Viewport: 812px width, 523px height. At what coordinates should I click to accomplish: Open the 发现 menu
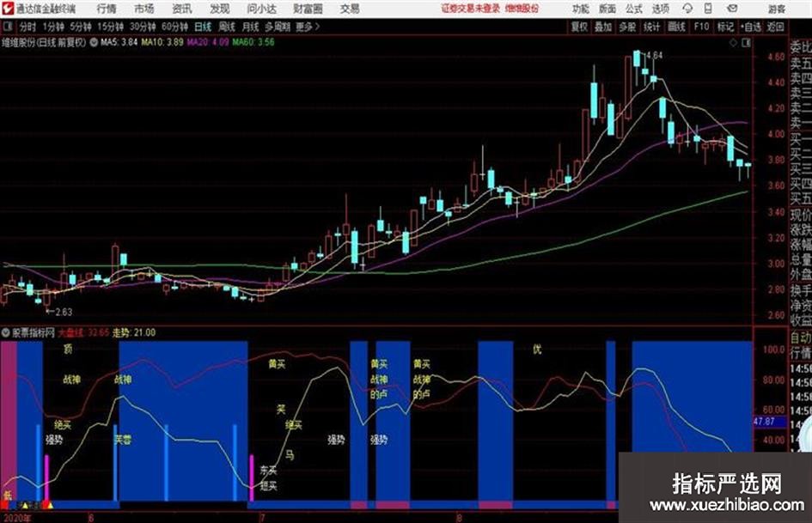tap(220, 9)
